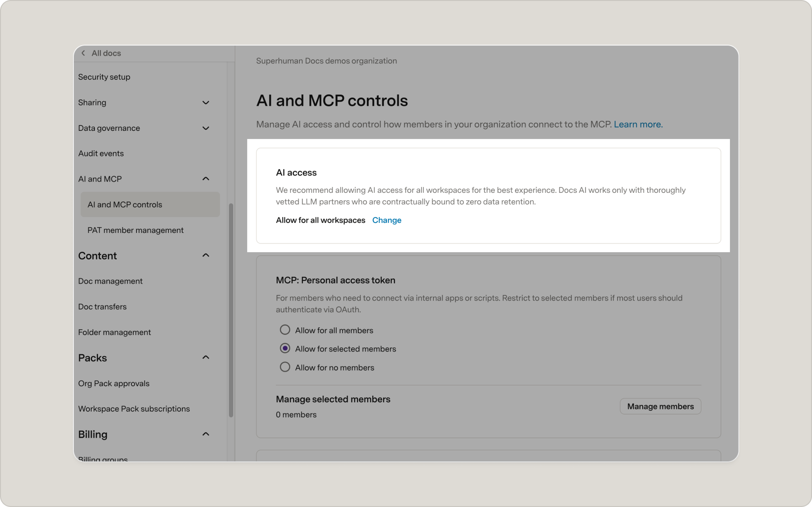Click Change next to Allow for all workspaces

click(387, 220)
